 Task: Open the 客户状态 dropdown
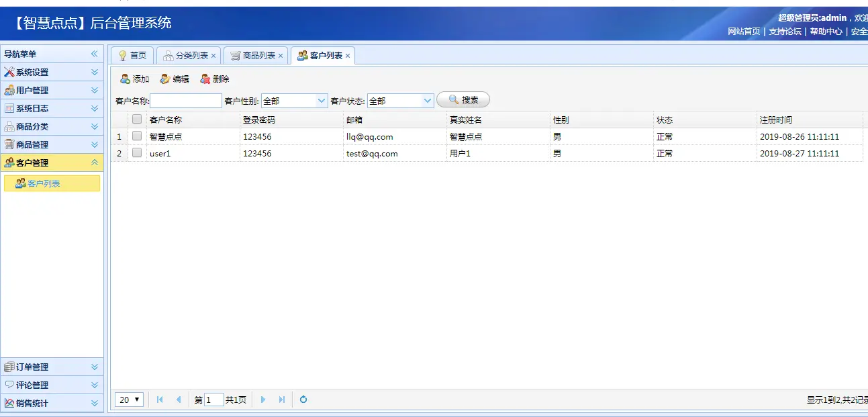point(428,101)
